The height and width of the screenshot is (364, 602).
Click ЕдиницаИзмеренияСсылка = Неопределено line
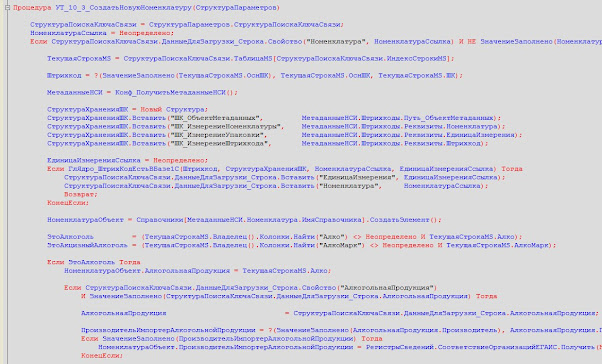127,160
